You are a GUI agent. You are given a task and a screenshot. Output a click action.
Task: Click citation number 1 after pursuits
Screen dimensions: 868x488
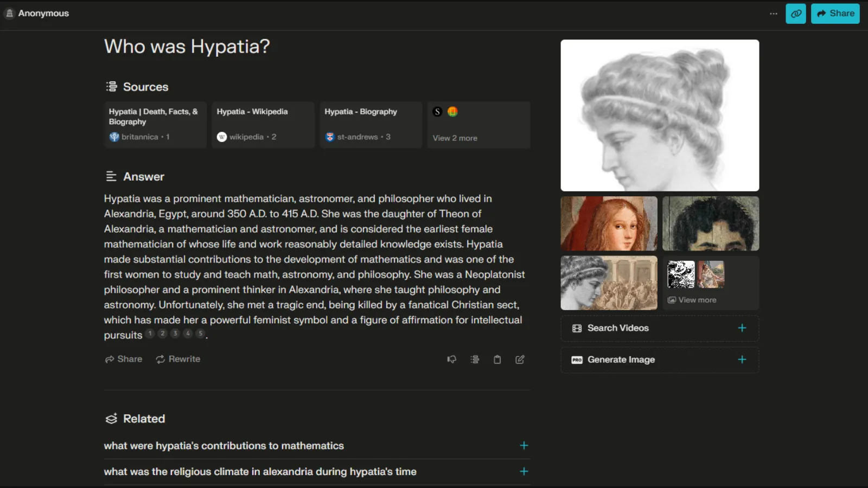(x=150, y=333)
